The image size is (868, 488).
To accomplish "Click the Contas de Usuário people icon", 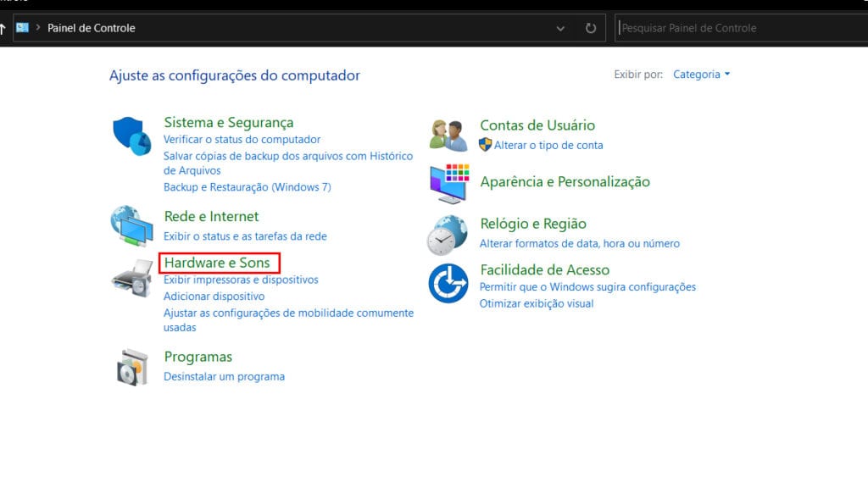I will (x=448, y=135).
